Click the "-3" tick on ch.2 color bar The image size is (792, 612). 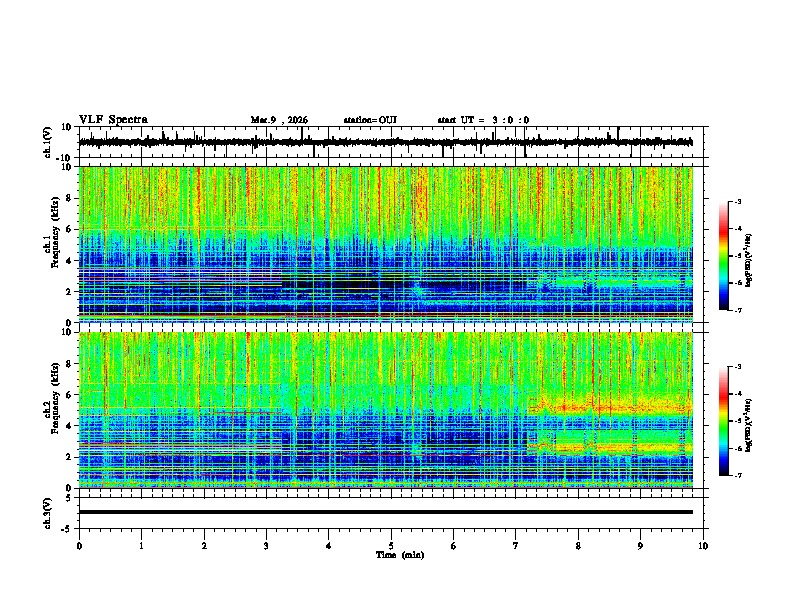738,367
